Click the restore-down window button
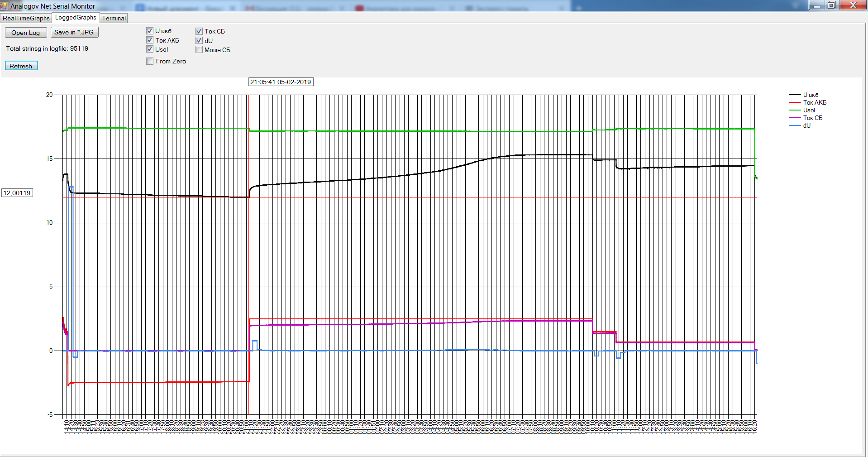The image size is (868, 457). (832, 5)
